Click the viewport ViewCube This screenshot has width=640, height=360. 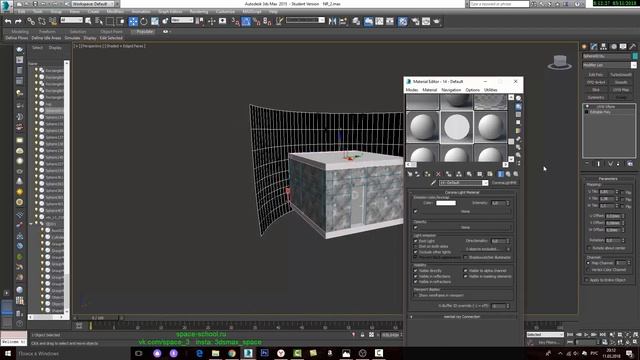coord(560,62)
